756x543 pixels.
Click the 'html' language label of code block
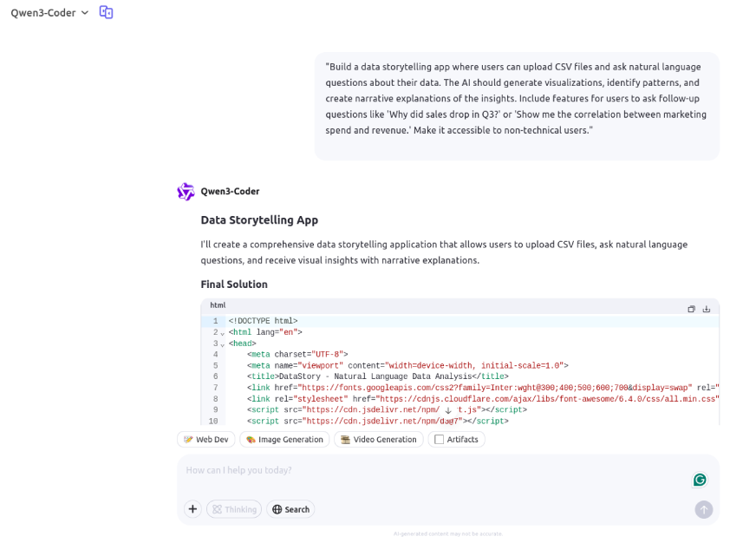tap(218, 305)
